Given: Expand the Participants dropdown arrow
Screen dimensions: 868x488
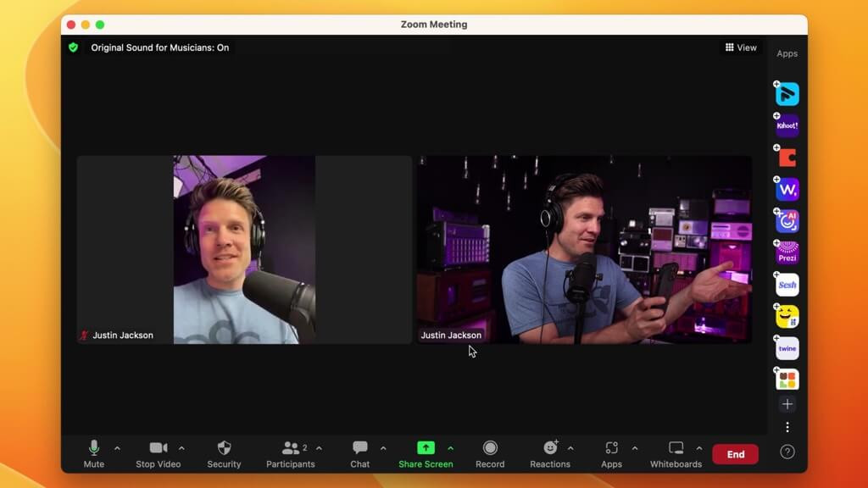Looking at the screenshot, I should coord(318,450).
